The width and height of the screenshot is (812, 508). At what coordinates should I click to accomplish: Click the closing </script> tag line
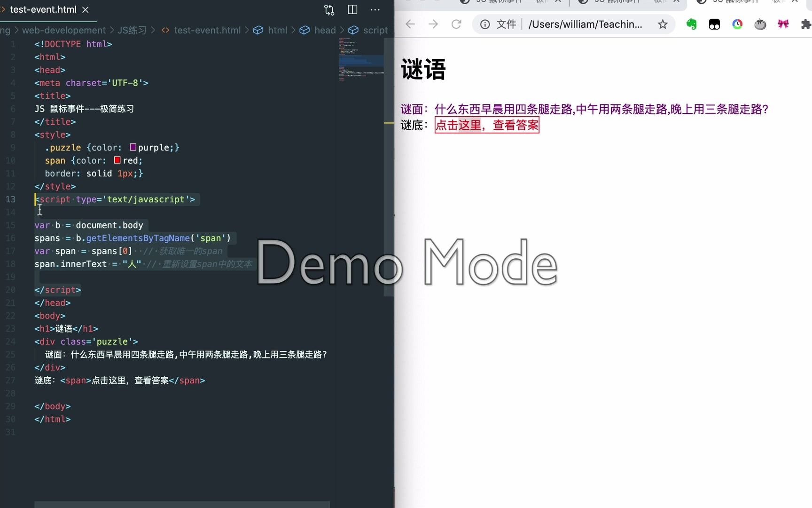(58, 290)
